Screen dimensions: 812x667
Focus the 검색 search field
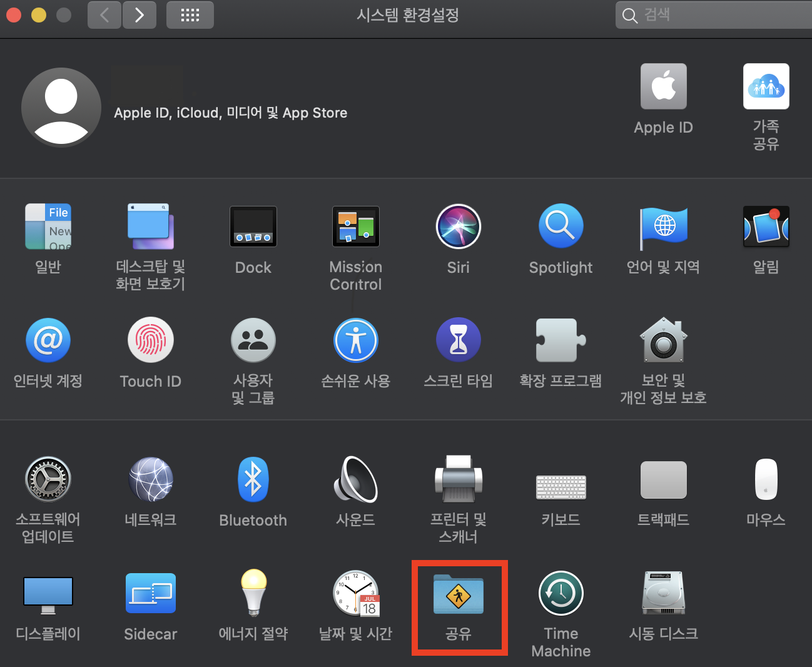(x=714, y=15)
